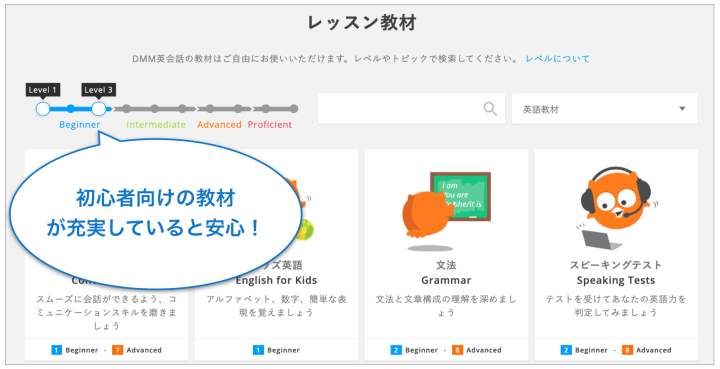Select the Level 1 slider handle

click(43, 109)
